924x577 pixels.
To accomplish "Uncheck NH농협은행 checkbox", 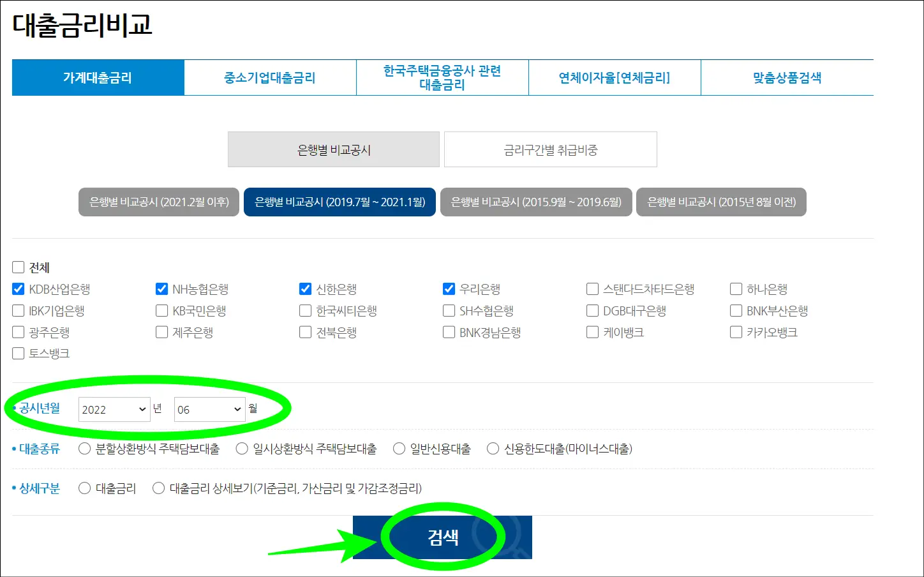I will click(162, 289).
